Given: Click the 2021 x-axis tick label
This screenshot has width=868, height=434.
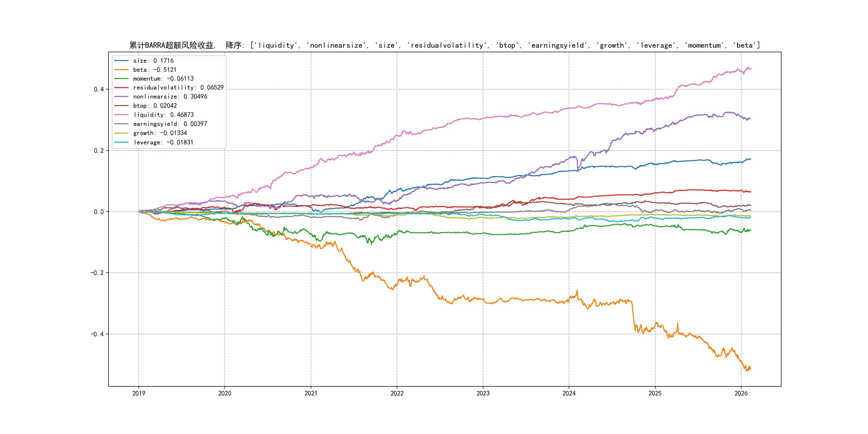Looking at the screenshot, I should [311, 393].
